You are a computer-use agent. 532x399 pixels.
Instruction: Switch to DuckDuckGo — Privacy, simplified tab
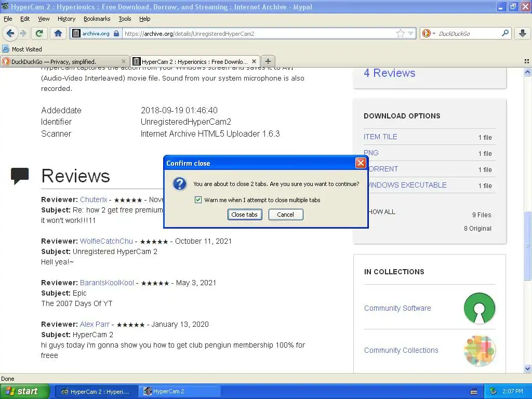[x=65, y=61]
